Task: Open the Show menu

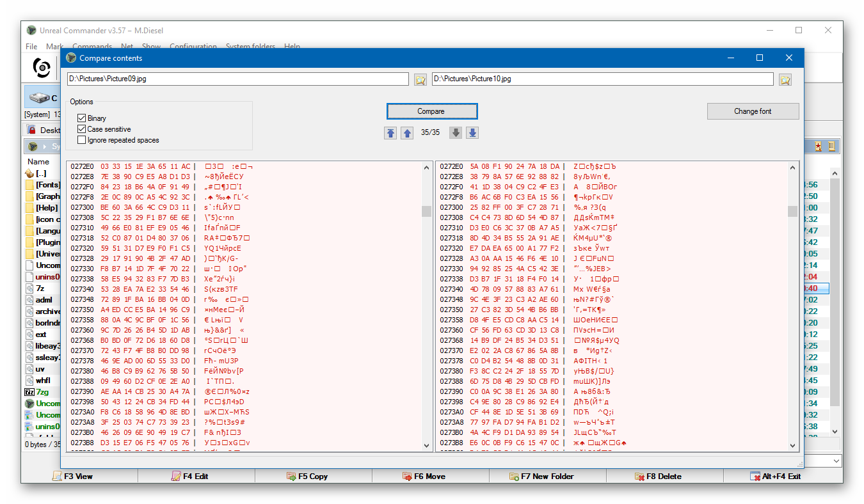Action: pyautogui.click(x=152, y=47)
